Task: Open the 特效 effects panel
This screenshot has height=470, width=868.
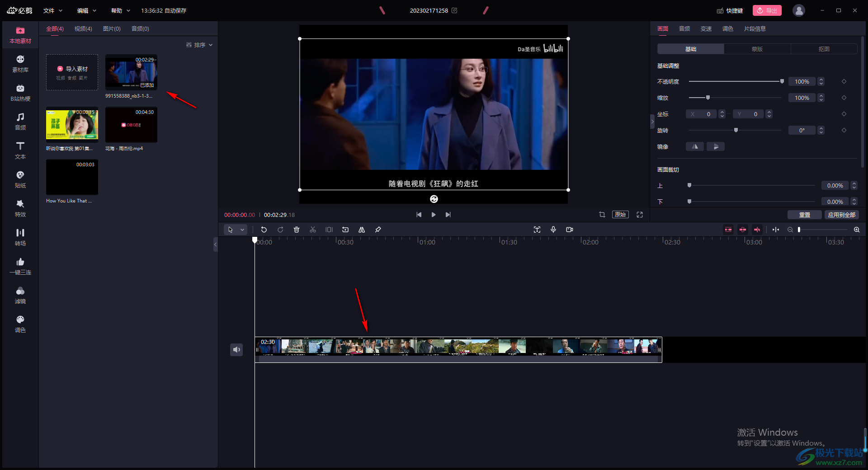Action: (20, 209)
